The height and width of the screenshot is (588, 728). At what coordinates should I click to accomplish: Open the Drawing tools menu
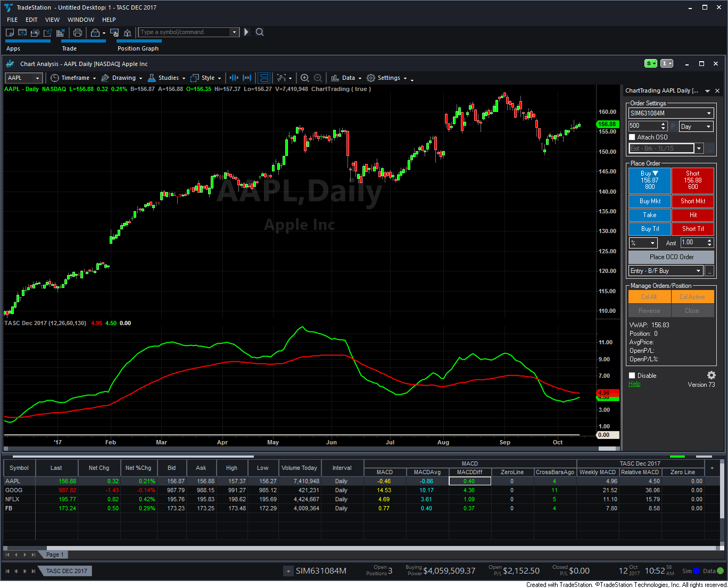[x=122, y=78]
